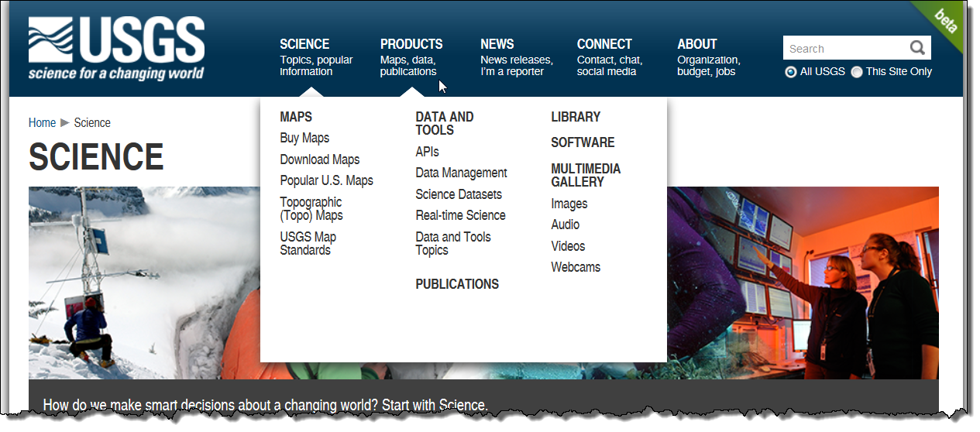Open Videos gallery link
This screenshot has height=432, width=980.
pos(568,246)
